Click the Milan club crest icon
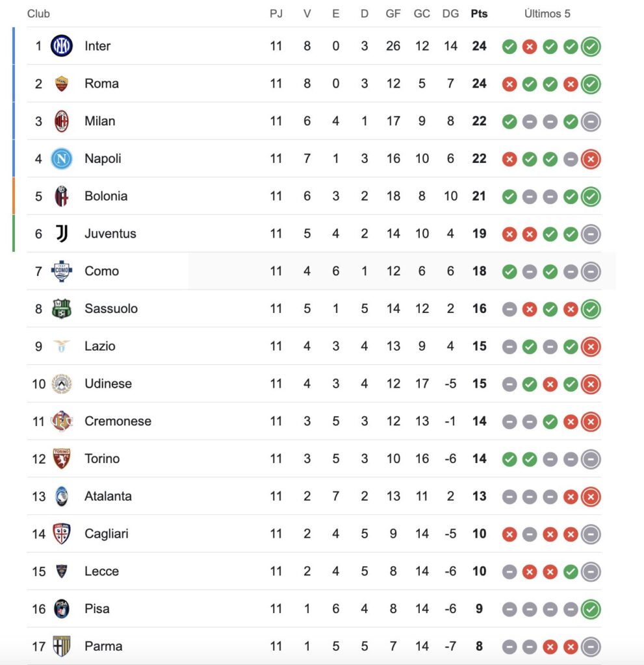This screenshot has width=644, height=665. [x=62, y=121]
